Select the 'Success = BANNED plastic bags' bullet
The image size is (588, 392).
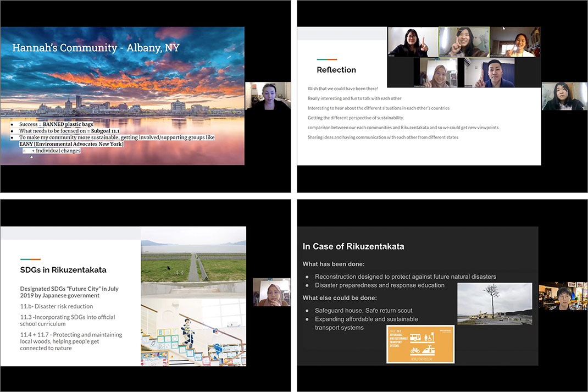pos(56,124)
